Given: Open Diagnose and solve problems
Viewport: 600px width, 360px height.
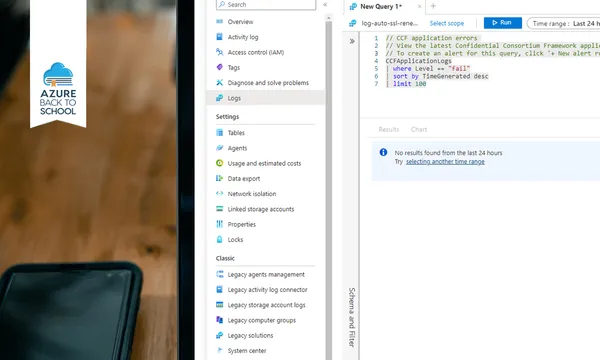Looking at the screenshot, I should click(268, 83).
